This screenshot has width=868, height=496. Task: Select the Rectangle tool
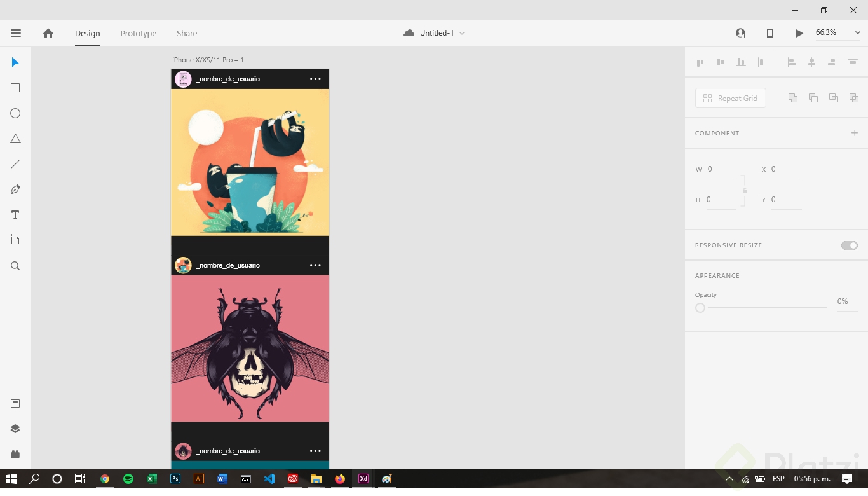(15, 87)
